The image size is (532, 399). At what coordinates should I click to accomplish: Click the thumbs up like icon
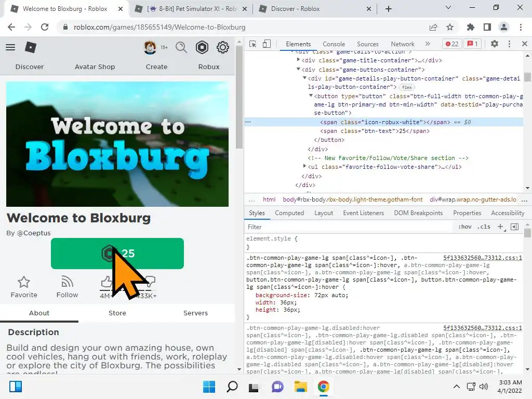click(x=106, y=282)
